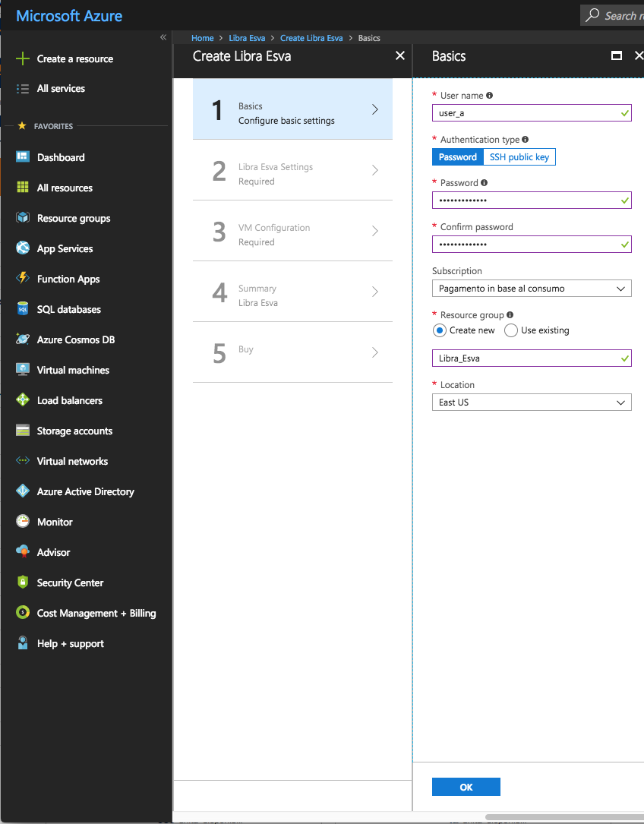The image size is (644, 824).
Task: Click inside the User name field
Action: tap(531, 112)
